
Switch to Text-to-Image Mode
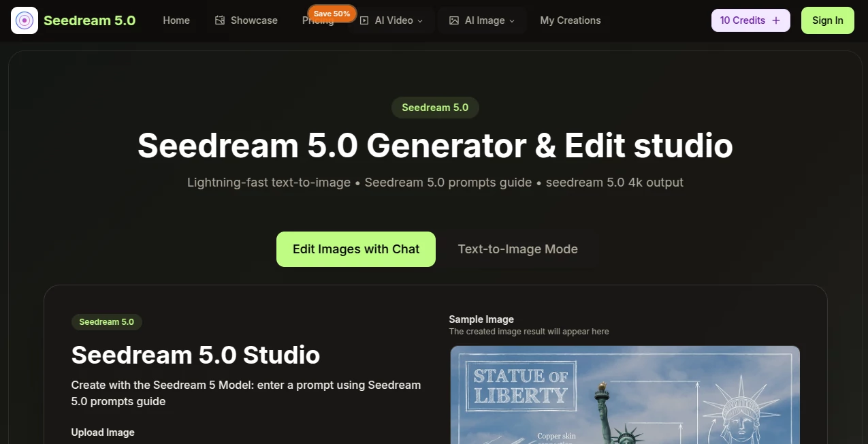[x=517, y=249]
